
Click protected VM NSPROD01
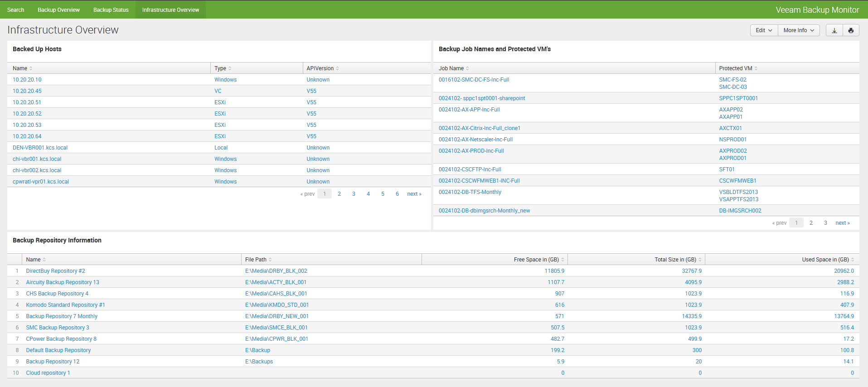pyautogui.click(x=733, y=140)
